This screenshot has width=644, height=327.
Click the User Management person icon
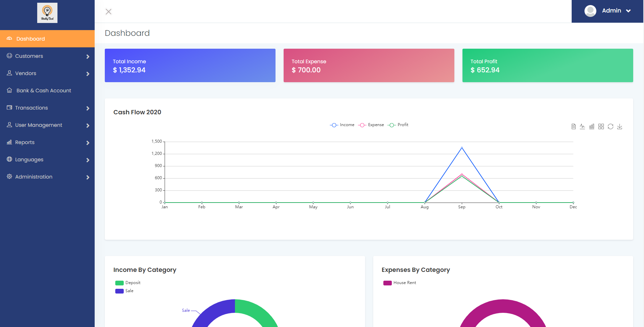9,124
